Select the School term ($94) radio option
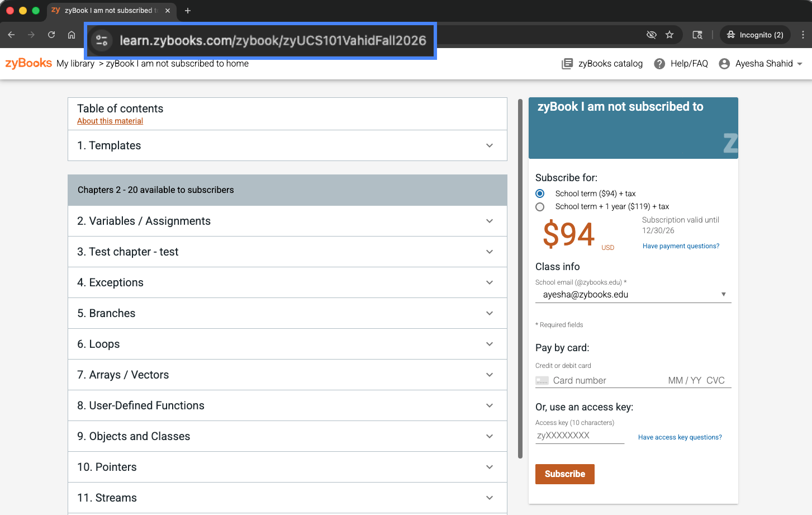 click(540, 193)
